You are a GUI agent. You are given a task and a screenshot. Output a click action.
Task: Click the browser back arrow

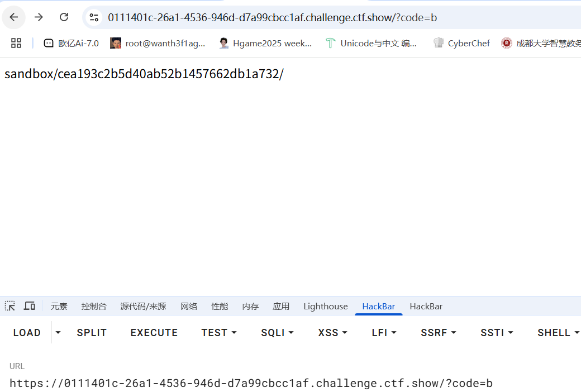click(x=14, y=17)
